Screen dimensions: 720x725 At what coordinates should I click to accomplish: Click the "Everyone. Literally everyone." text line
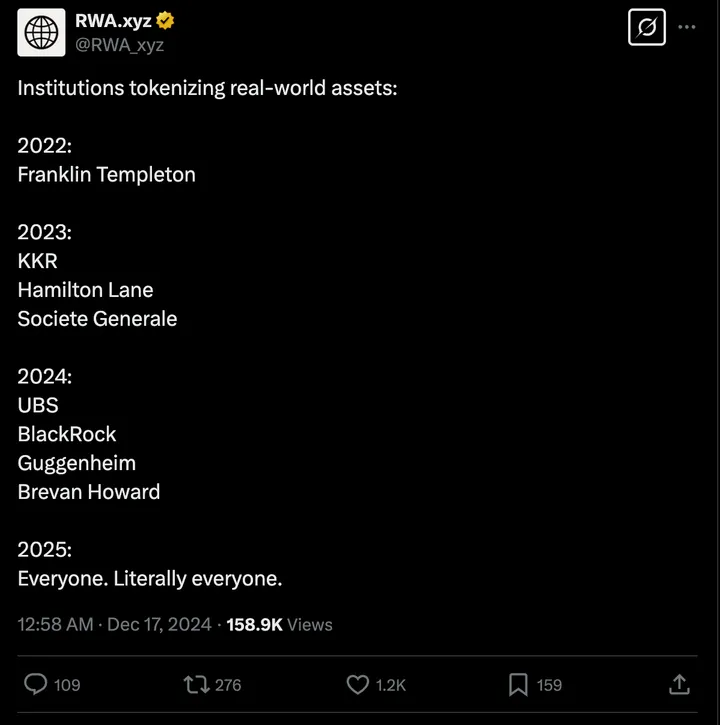150,578
